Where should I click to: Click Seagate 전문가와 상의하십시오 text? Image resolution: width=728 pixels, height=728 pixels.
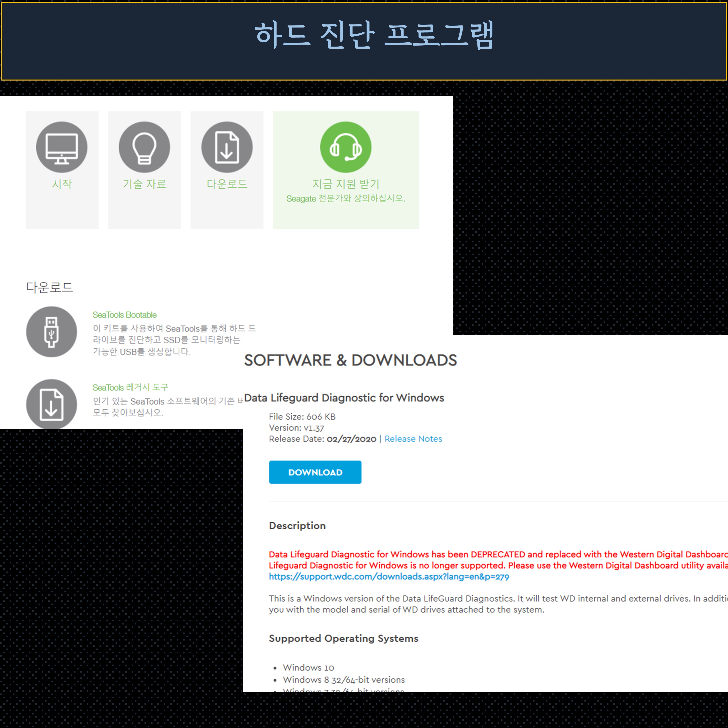[346, 199]
